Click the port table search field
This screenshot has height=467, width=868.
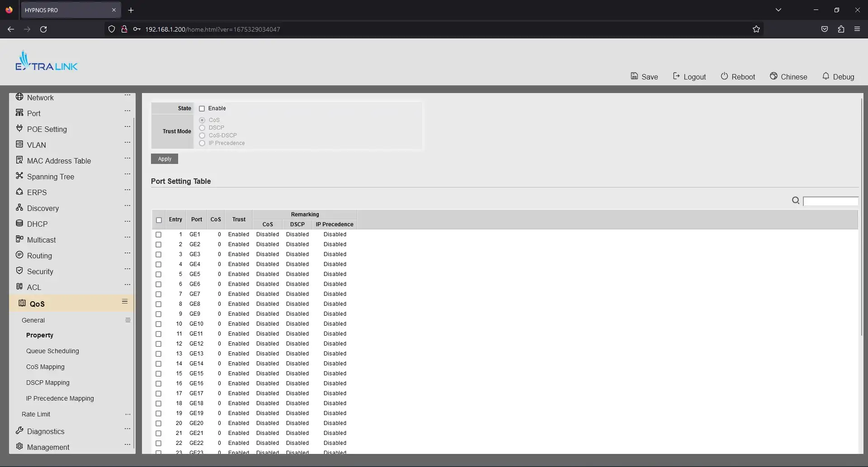(830, 201)
